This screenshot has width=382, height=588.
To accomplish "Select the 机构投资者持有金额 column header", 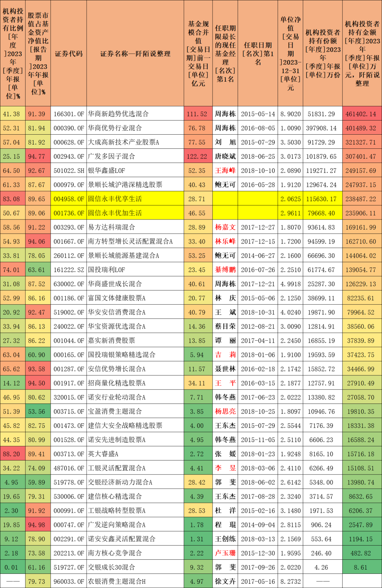I will (x=362, y=53).
